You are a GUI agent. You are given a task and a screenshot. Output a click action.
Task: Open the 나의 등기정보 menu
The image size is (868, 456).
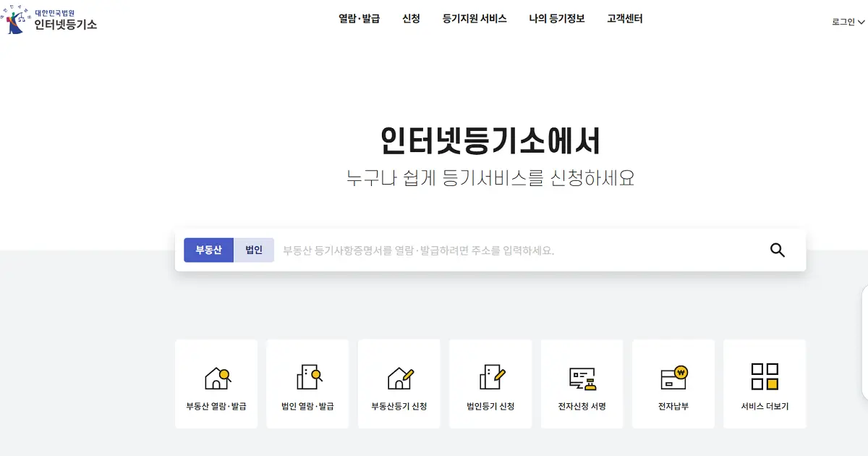tap(557, 19)
